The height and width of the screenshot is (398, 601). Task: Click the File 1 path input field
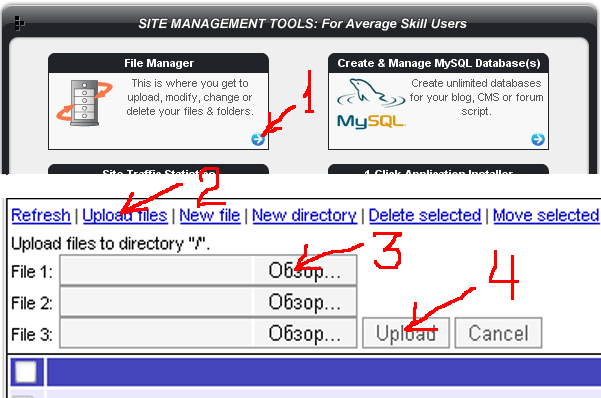point(156,270)
